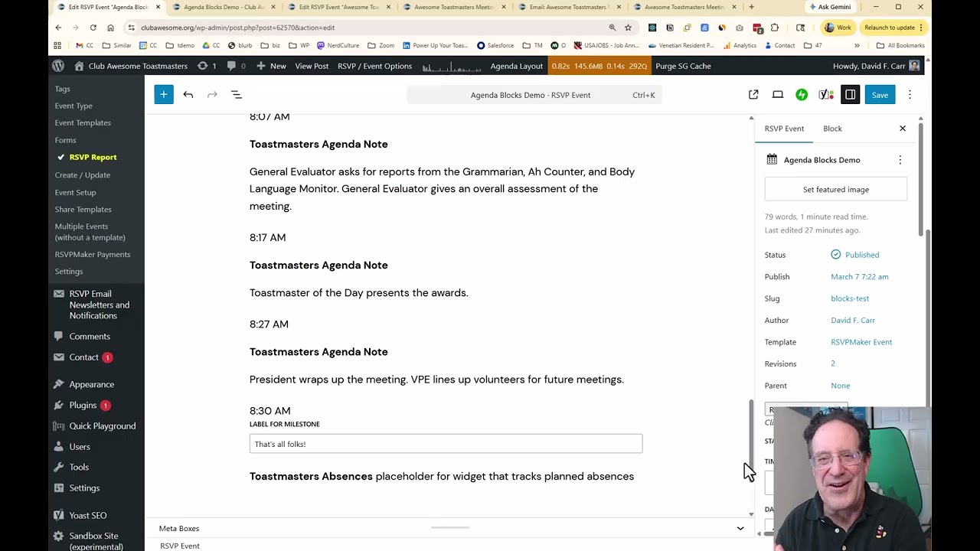
Task: Open the Tools admin menu
Action: (x=79, y=468)
